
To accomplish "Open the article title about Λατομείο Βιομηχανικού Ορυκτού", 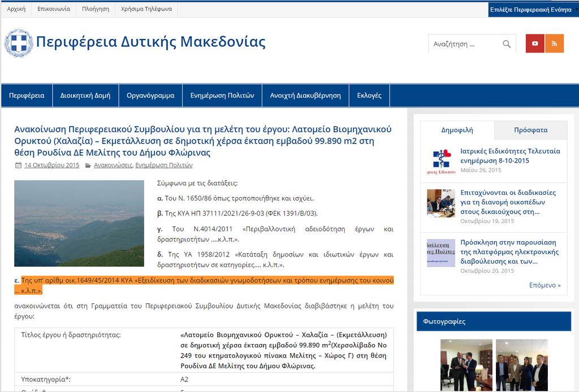I will (203, 141).
